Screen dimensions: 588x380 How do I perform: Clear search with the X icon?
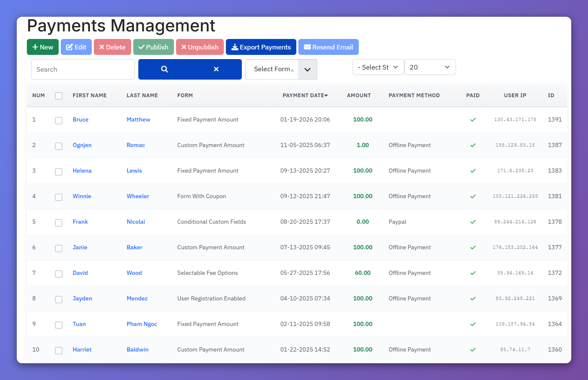tap(216, 69)
